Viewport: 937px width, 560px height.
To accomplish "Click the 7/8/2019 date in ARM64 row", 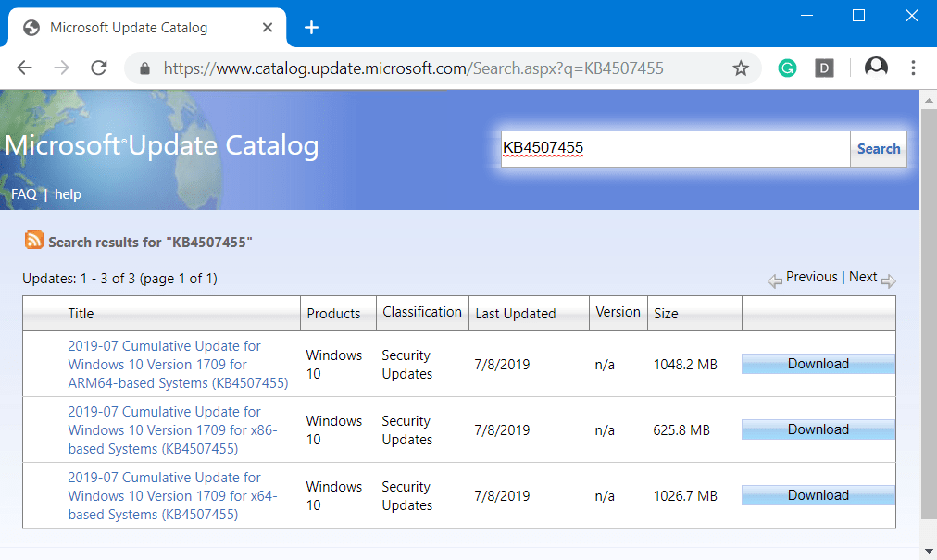I will 502,364.
